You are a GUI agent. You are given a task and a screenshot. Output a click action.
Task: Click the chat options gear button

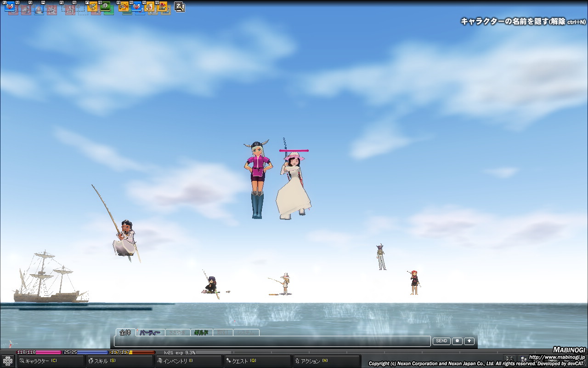click(x=457, y=341)
